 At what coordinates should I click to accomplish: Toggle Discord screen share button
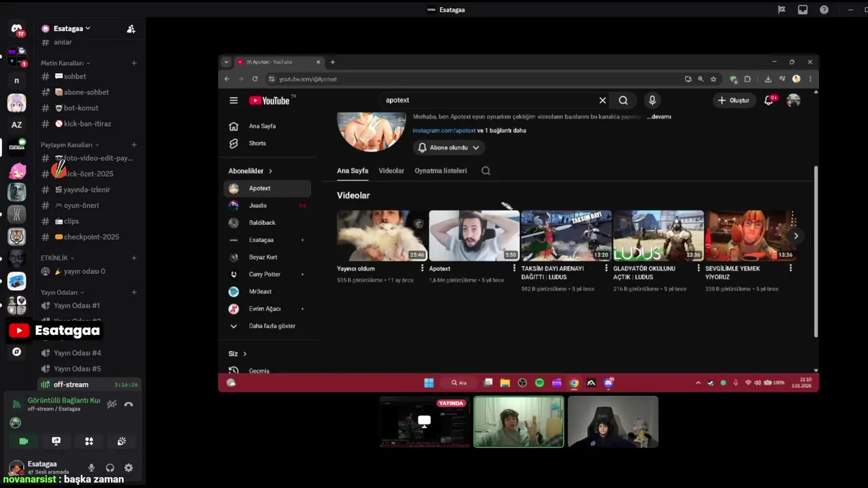(x=56, y=441)
